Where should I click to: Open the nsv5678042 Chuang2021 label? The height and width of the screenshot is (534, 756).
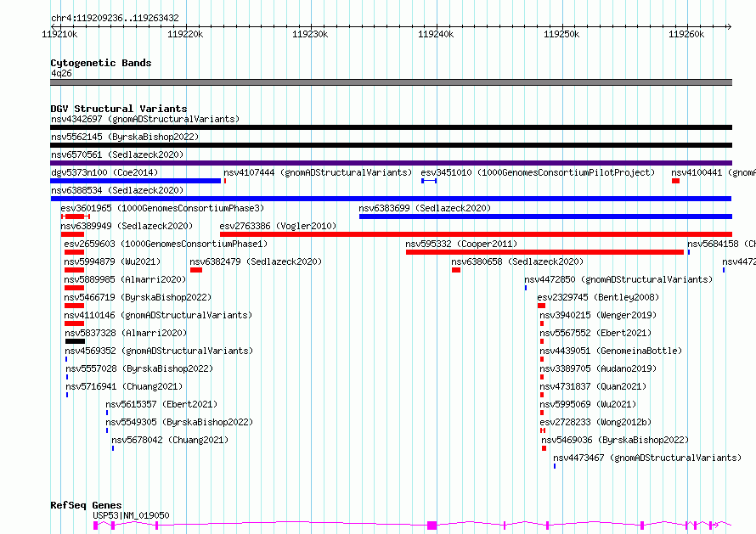[170, 440]
